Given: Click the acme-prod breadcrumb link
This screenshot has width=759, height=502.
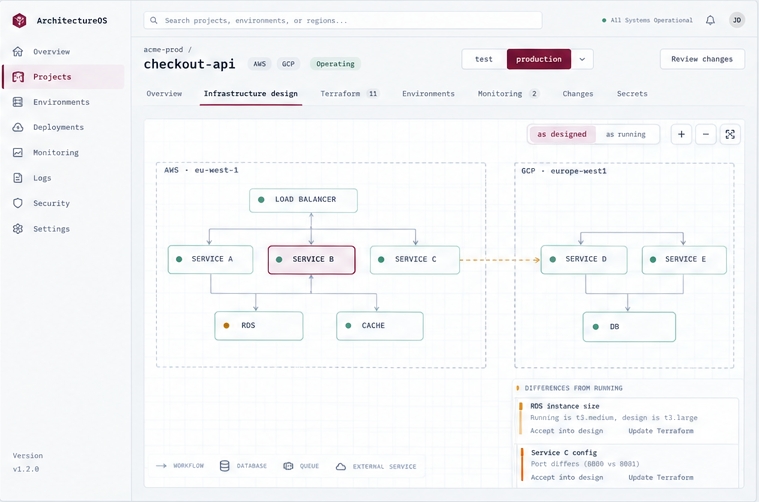Looking at the screenshot, I should pyautogui.click(x=163, y=49).
